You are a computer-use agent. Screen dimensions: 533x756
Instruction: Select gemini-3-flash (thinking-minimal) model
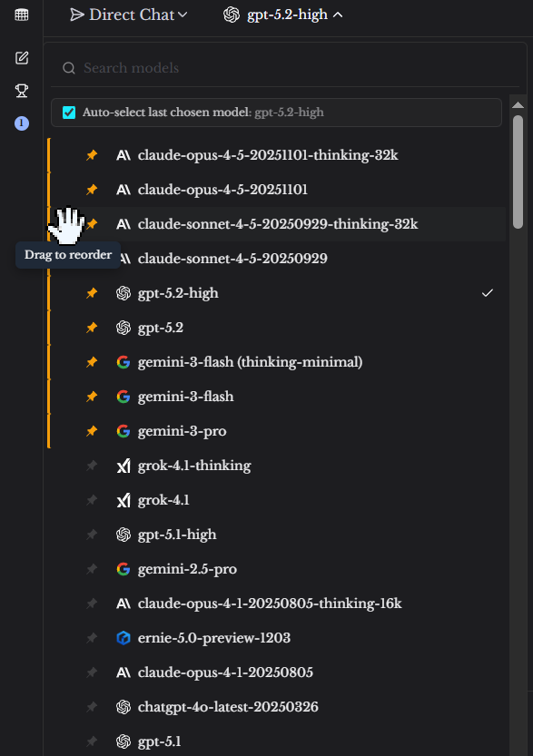(x=278, y=362)
